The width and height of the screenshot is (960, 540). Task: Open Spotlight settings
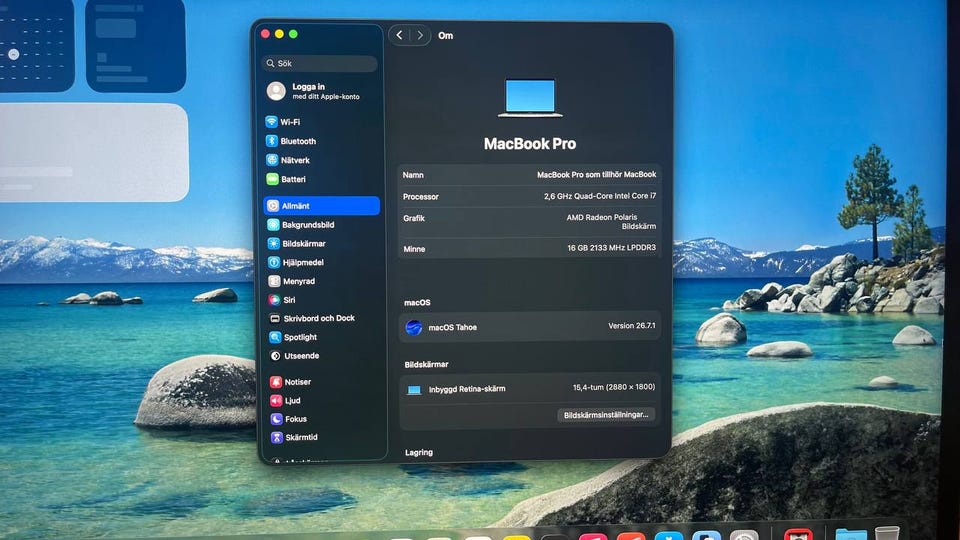322,337
